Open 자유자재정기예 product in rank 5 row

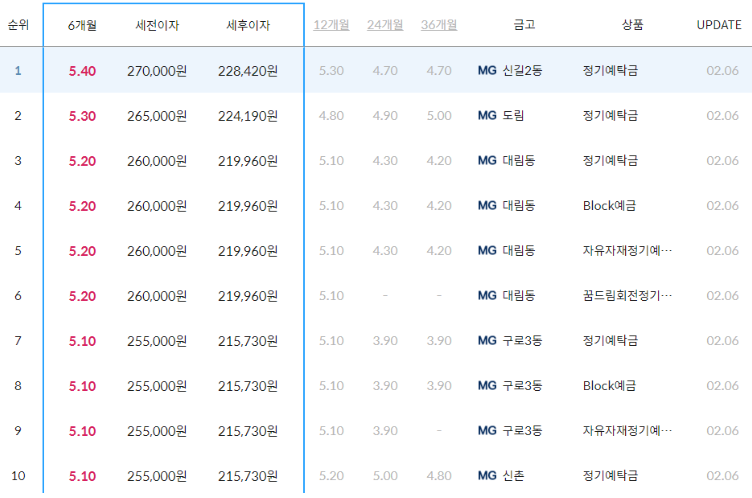tap(627, 250)
